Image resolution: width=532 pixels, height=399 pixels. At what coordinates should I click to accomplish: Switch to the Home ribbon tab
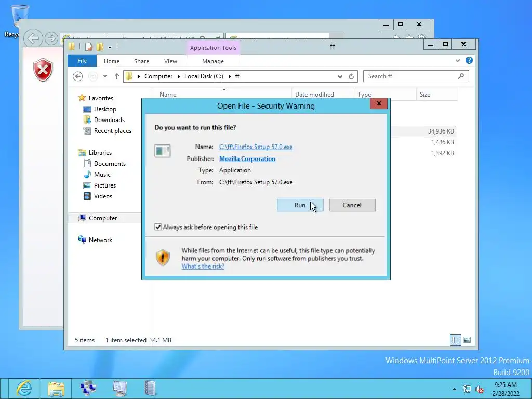(112, 61)
